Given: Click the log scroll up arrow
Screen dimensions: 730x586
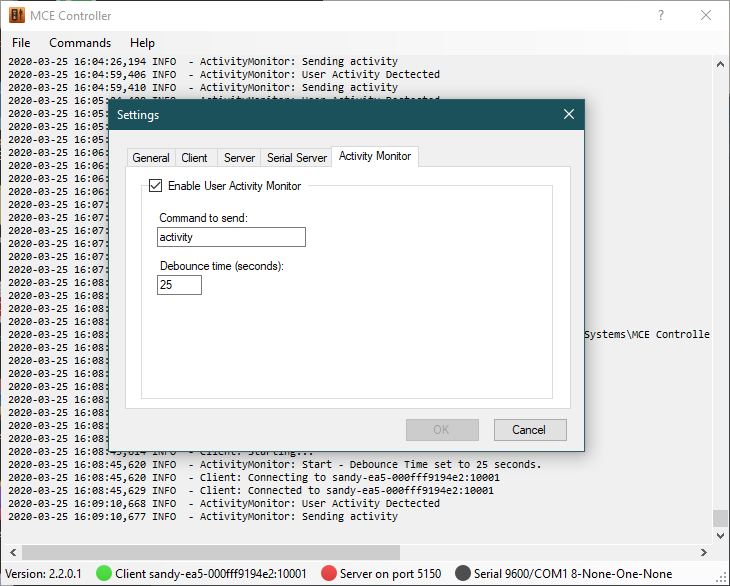Looking at the screenshot, I should pos(720,64).
